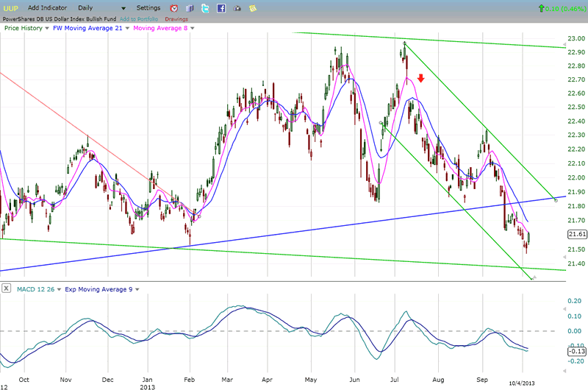Open the book help icon
Image resolution: width=588 pixels, height=390 pixels.
(x=190, y=7)
